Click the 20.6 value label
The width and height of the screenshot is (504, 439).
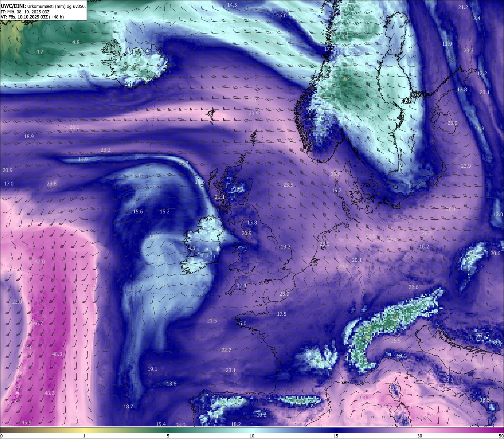495,253
